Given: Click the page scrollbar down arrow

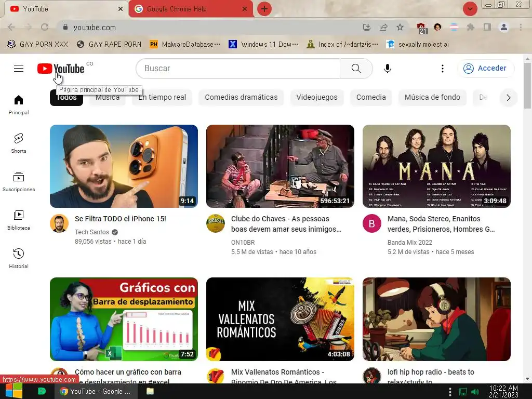Looking at the screenshot, I should click(x=527, y=379).
